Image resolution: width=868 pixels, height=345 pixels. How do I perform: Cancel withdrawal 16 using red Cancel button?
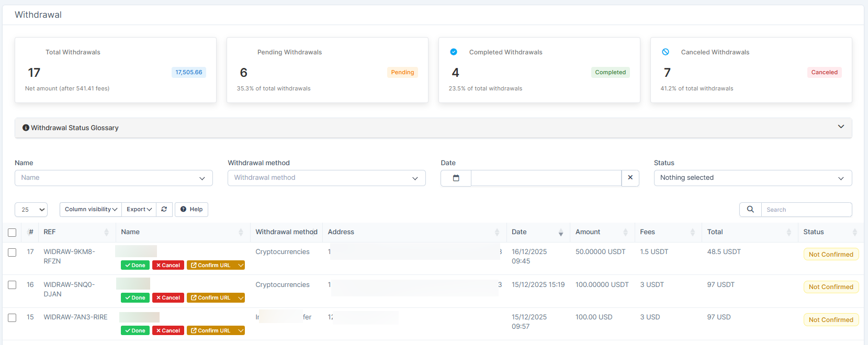tap(168, 298)
